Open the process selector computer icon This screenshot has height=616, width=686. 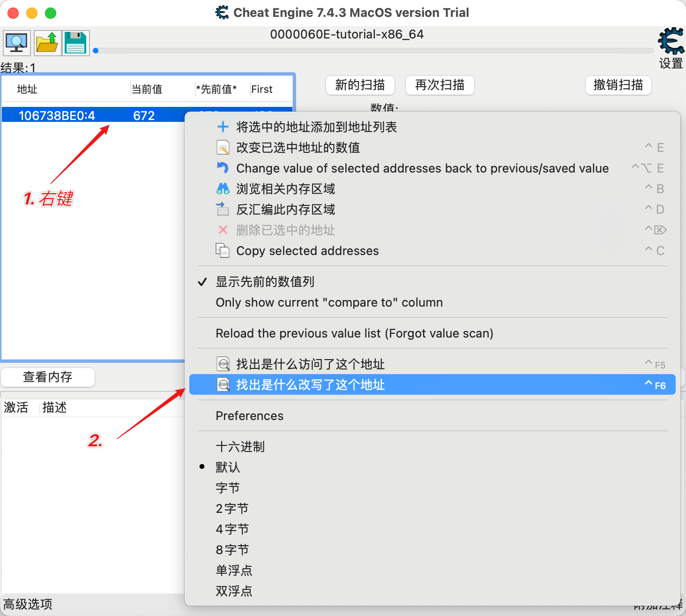point(17,43)
